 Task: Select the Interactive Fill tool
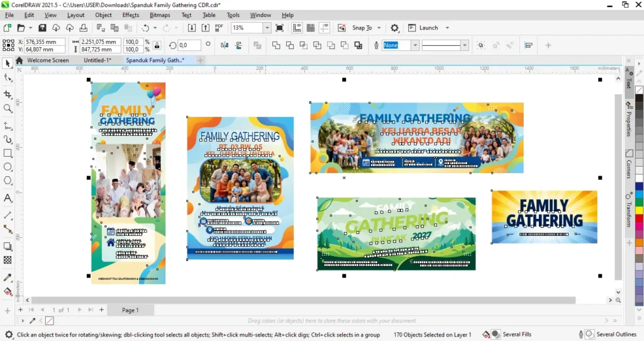pyautogui.click(x=8, y=292)
